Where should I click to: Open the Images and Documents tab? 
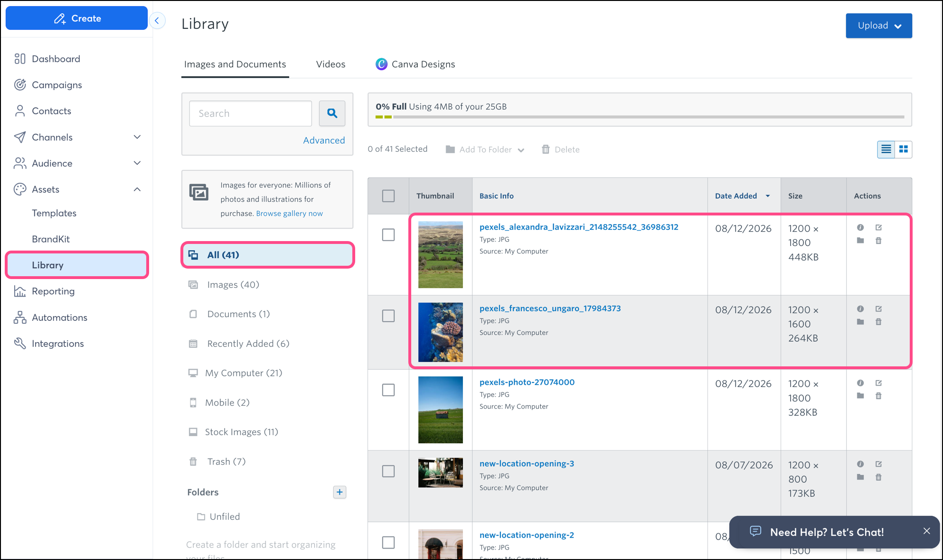[x=235, y=64]
